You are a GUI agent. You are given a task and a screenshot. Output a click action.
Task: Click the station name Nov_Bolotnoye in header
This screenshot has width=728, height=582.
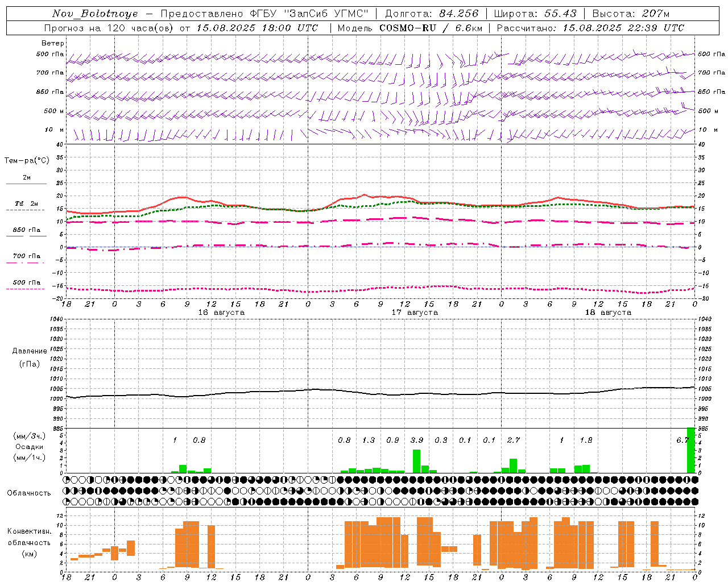(95, 14)
